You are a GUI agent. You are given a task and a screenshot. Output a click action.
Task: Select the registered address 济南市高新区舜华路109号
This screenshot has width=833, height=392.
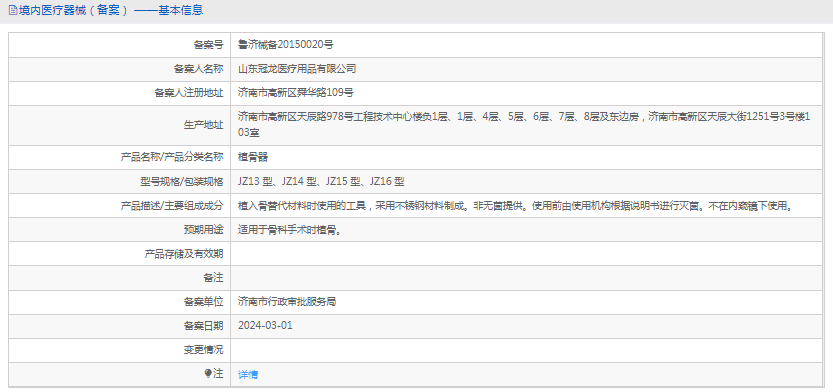(296, 93)
